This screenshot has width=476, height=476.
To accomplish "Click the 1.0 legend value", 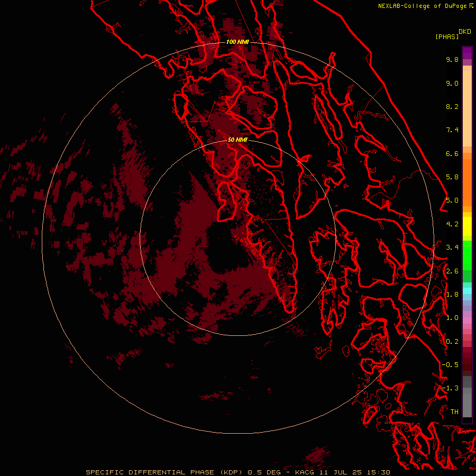I will tap(452, 318).
